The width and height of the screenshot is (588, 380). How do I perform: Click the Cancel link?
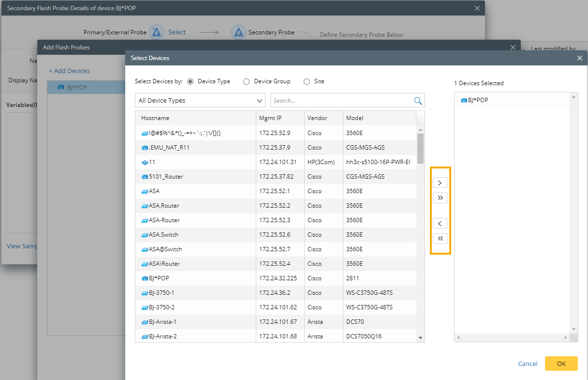528,364
